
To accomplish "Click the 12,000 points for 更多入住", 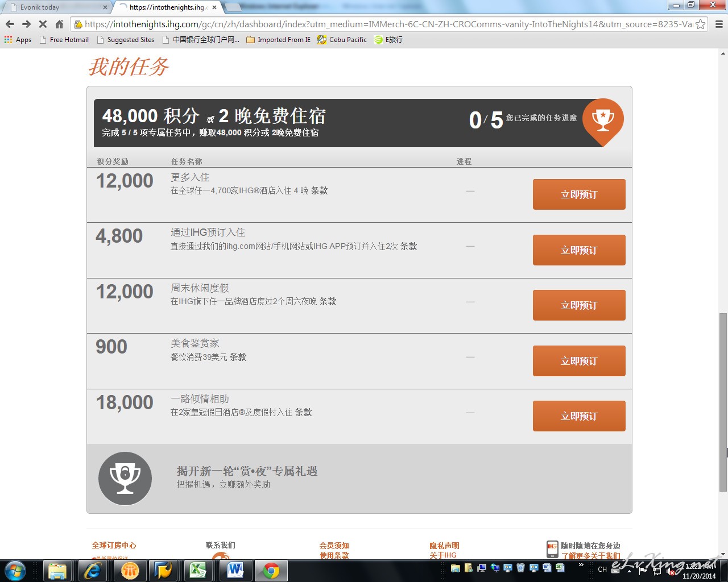I will click(125, 181).
